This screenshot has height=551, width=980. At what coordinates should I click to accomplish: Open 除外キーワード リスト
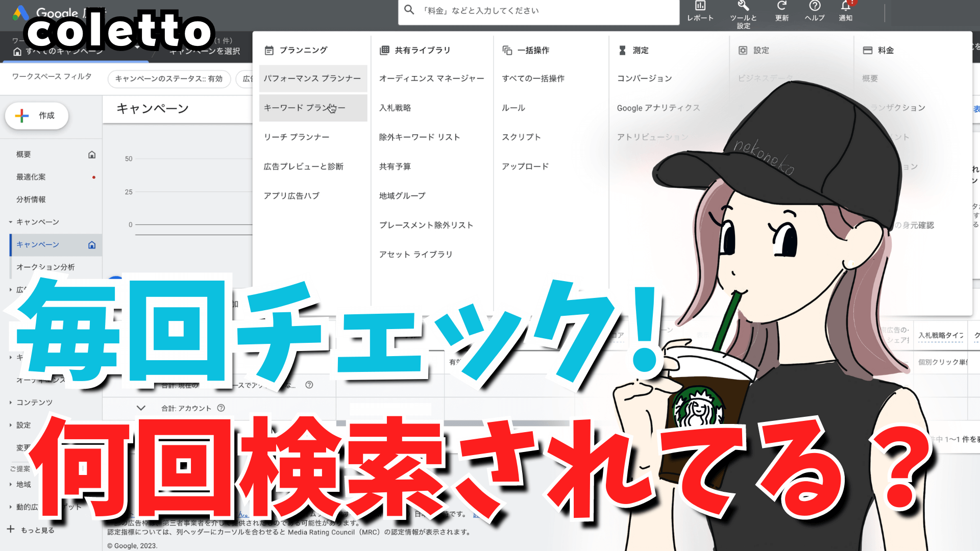pyautogui.click(x=420, y=137)
